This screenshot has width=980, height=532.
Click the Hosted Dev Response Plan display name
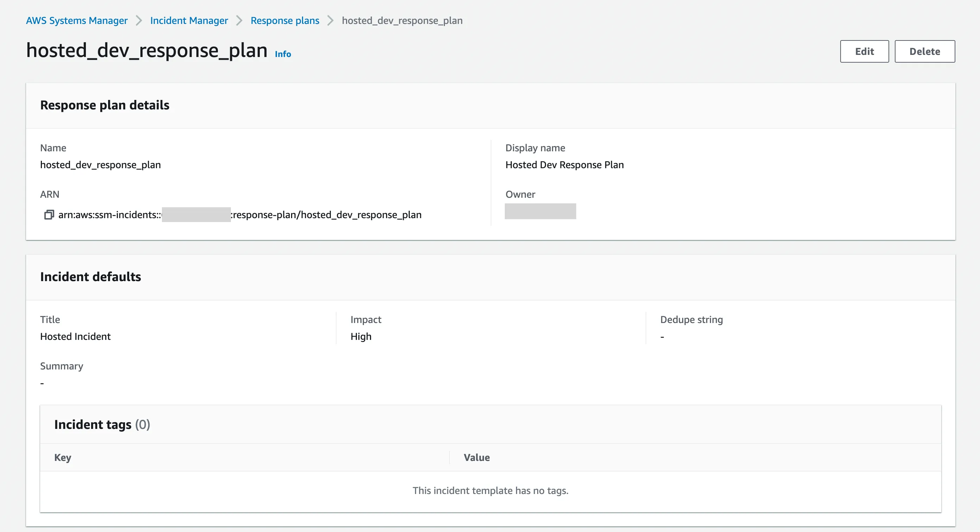point(564,165)
